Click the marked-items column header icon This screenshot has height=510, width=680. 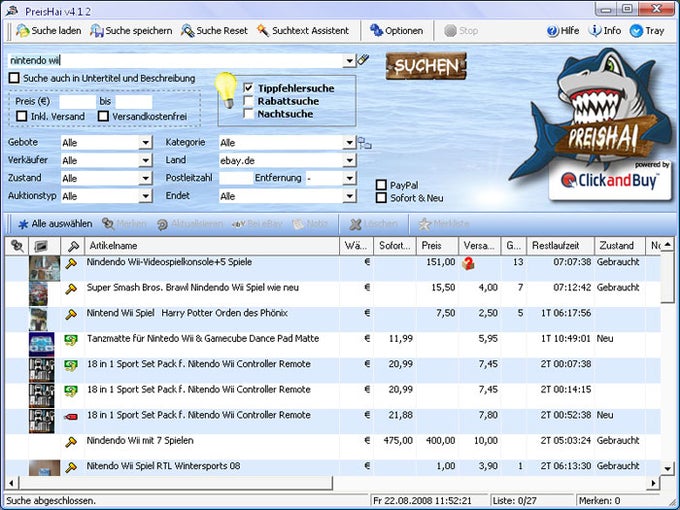pos(17,246)
